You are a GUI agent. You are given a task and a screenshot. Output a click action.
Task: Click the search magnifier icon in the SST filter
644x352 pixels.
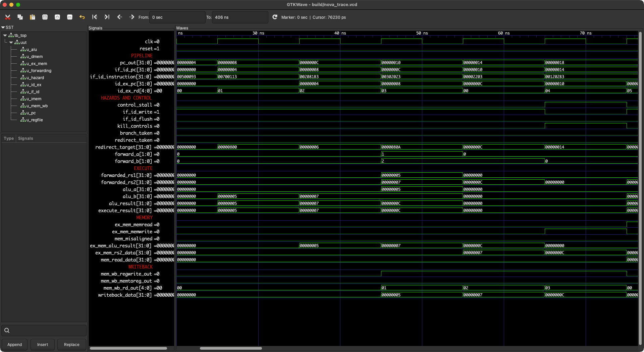coord(7,330)
